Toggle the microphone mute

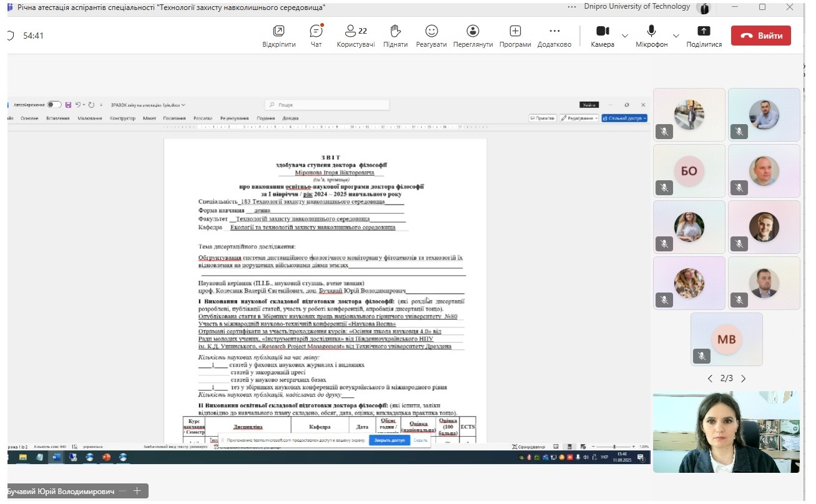click(651, 35)
